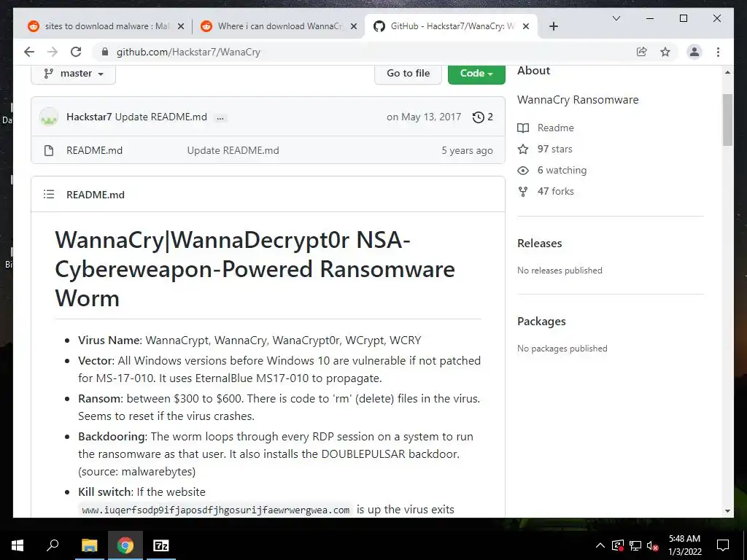The width and height of the screenshot is (747, 560).
Task: Expand commit message ellipsis button
Action: (220, 117)
